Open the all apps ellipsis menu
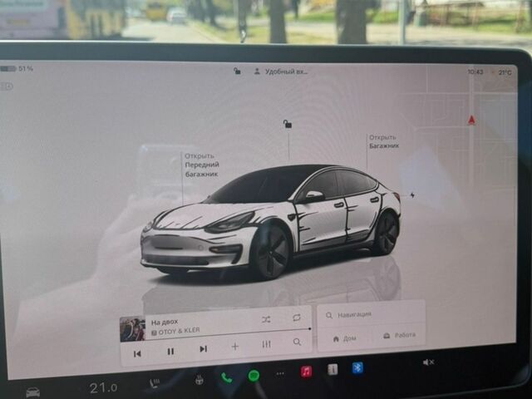The width and height of the screenshot is (532, 399). point(280,373)
